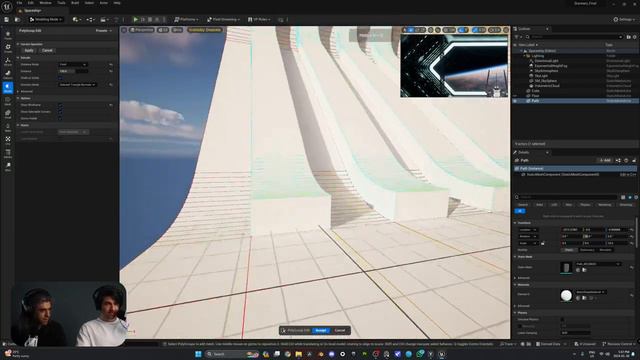
Task: Open the Window menu
Action: pyautogui.click(x=45, y=3)
